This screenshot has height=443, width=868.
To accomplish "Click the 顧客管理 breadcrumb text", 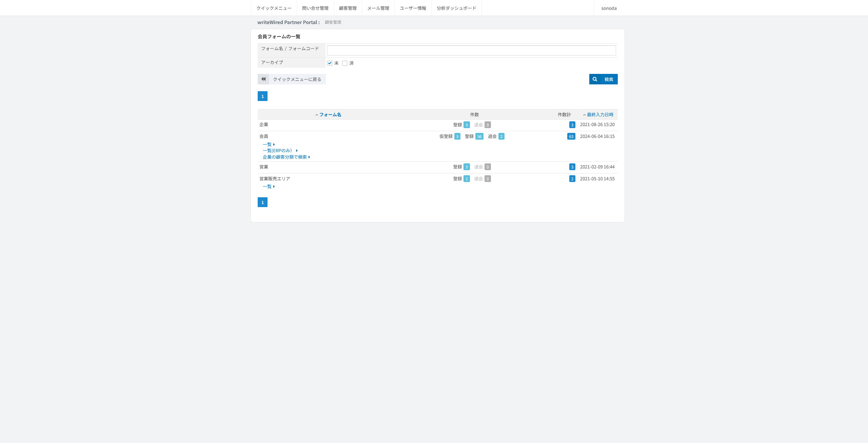I will pos(333,22).
